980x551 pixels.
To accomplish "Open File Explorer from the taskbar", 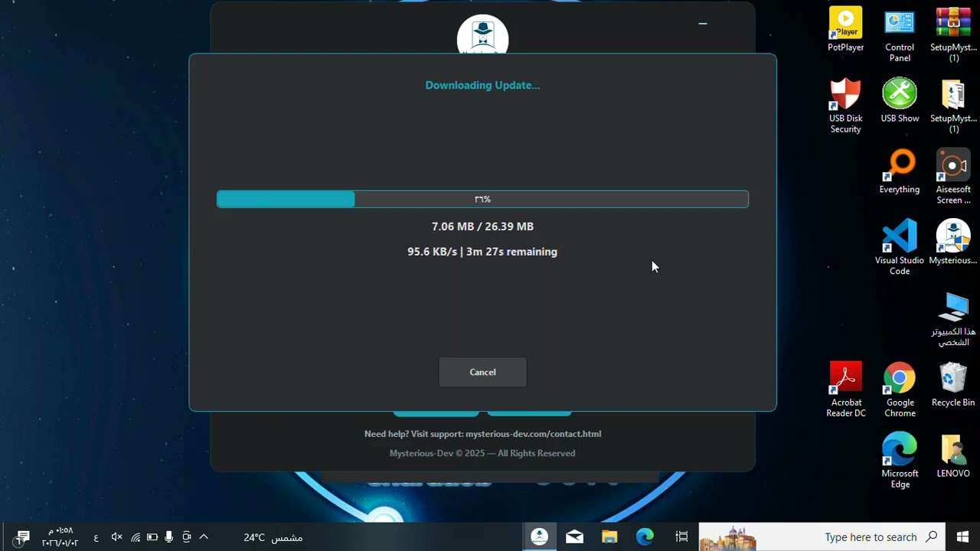I will tap(609, 537).
